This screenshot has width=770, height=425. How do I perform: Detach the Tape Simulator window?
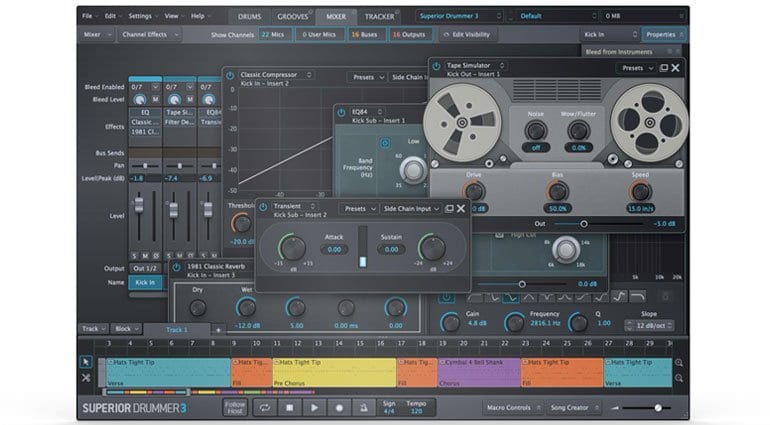(x=664, y=68)
